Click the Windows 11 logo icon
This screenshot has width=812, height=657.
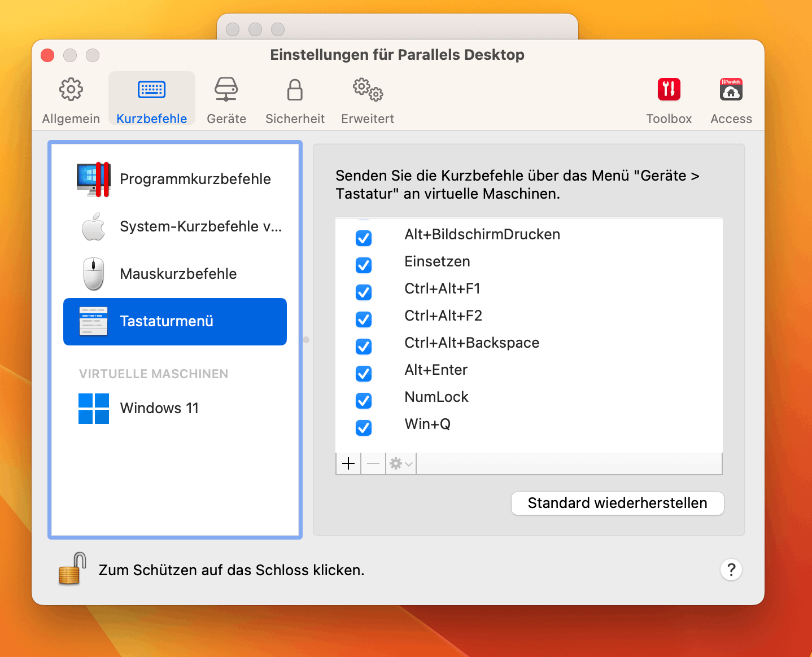[x=94, y=408]
